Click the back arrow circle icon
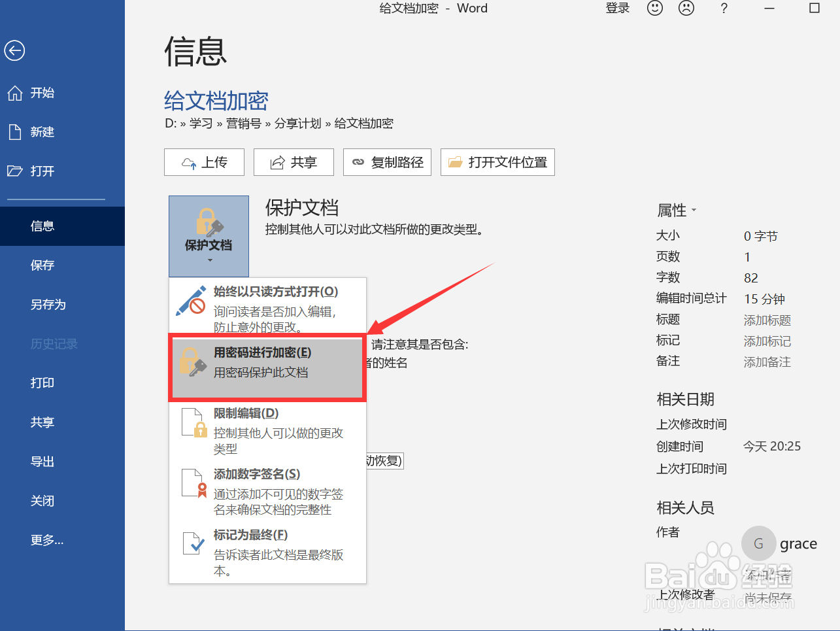 (14, 50)
